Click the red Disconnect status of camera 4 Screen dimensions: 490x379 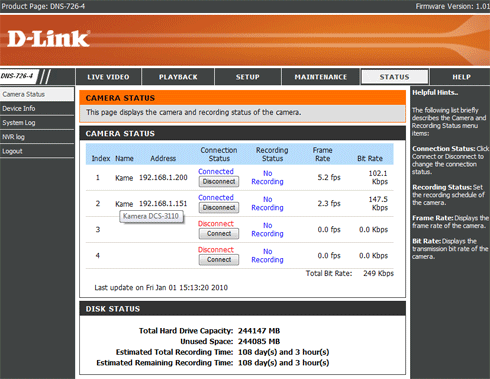(216, 250)
